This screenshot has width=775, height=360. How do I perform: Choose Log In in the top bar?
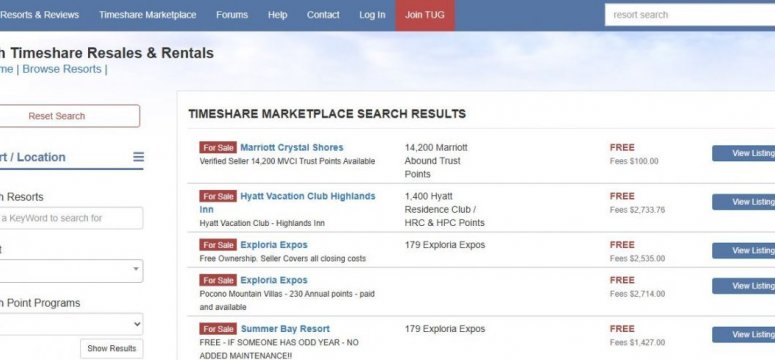point(372,15)
